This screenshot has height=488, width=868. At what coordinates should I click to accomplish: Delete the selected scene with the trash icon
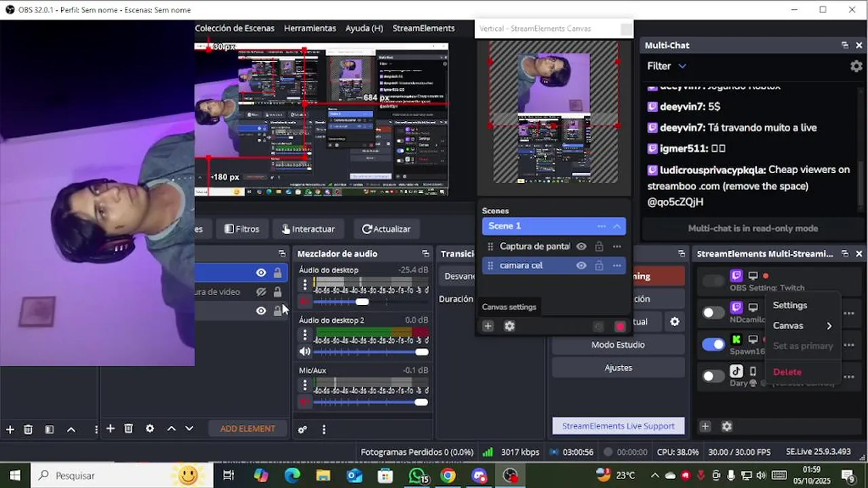click(x=28, y=429)
